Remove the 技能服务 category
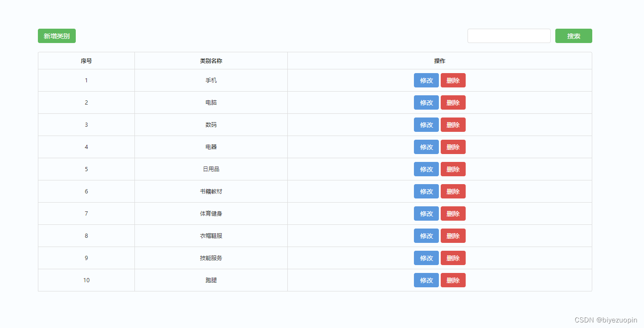 click(453, 258)
